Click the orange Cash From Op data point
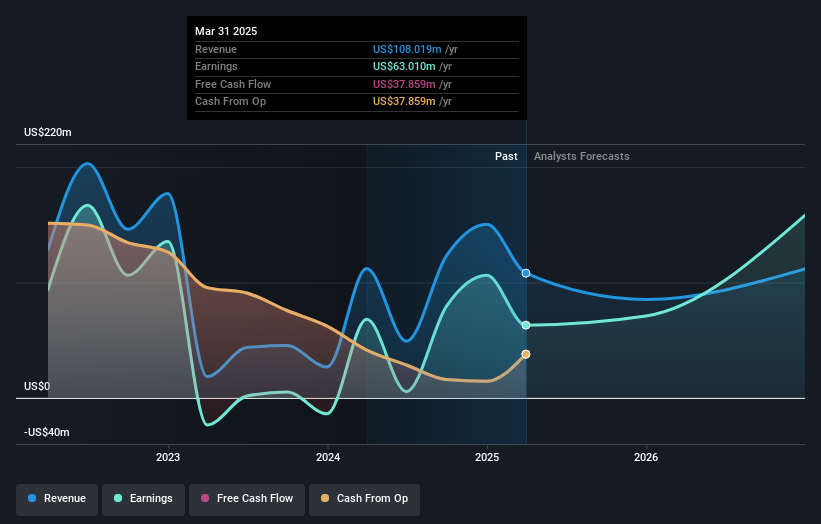Image resolution: width=821 pixels, height=524 pixels. click(526, 354)
